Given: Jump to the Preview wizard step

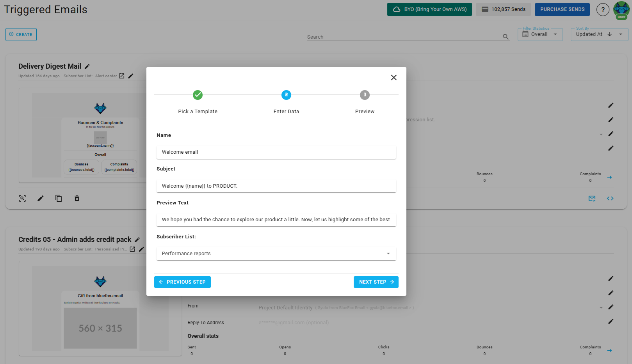Looking at the screenshot, I should click(x=365, y=95).
